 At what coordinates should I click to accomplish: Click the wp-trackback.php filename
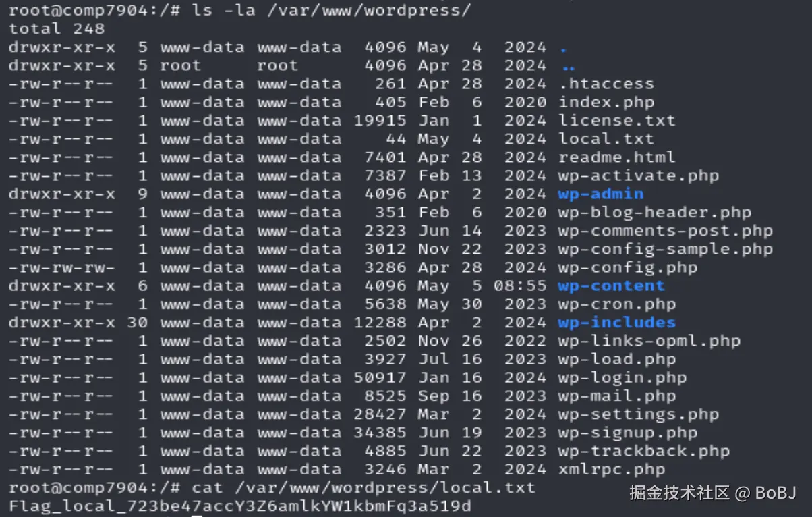(x=643, y=452)
